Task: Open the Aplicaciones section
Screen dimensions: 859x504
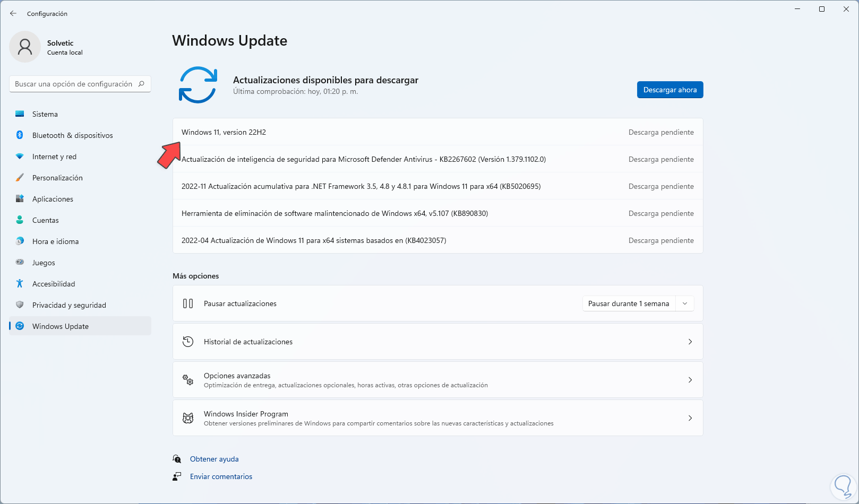Action: point(80,199)
